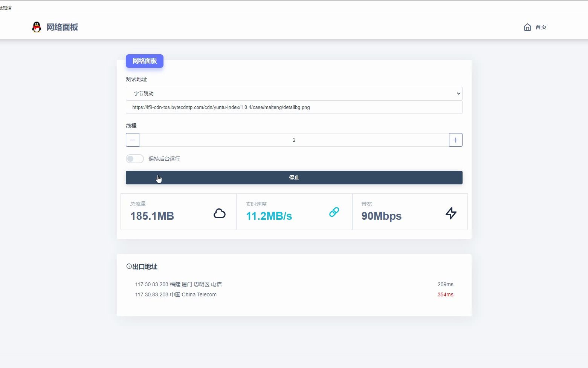Click the 线程 label

click(131, 126)
